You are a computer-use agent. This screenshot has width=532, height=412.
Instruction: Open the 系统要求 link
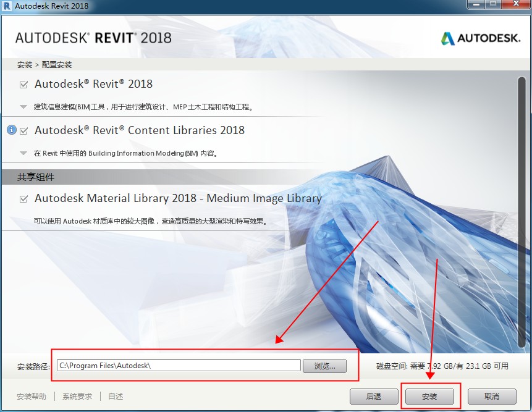tap(77, 397)
